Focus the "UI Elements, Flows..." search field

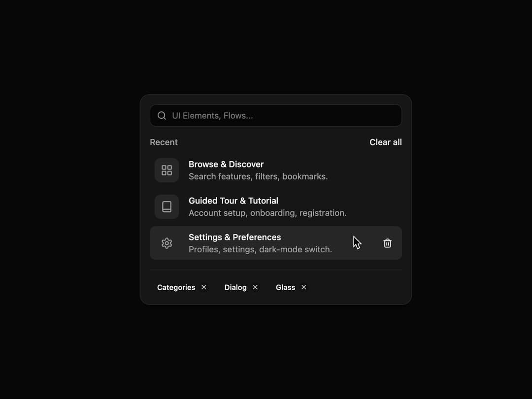[x=276, y=116]
